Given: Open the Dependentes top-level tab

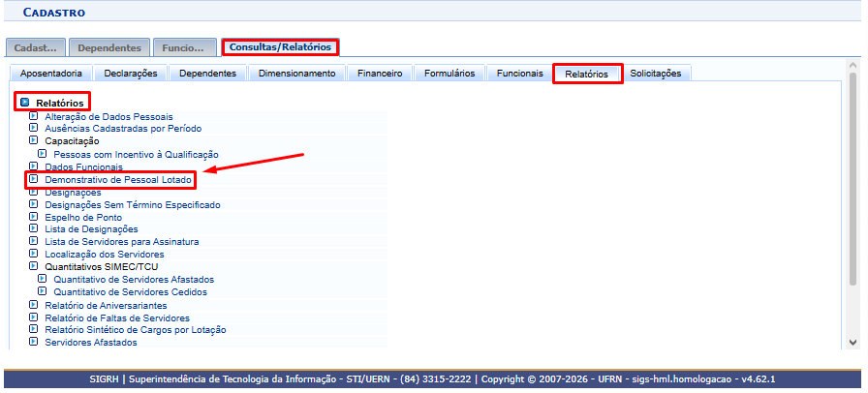Looking at the screenshot, I should [x=109, y=47].
